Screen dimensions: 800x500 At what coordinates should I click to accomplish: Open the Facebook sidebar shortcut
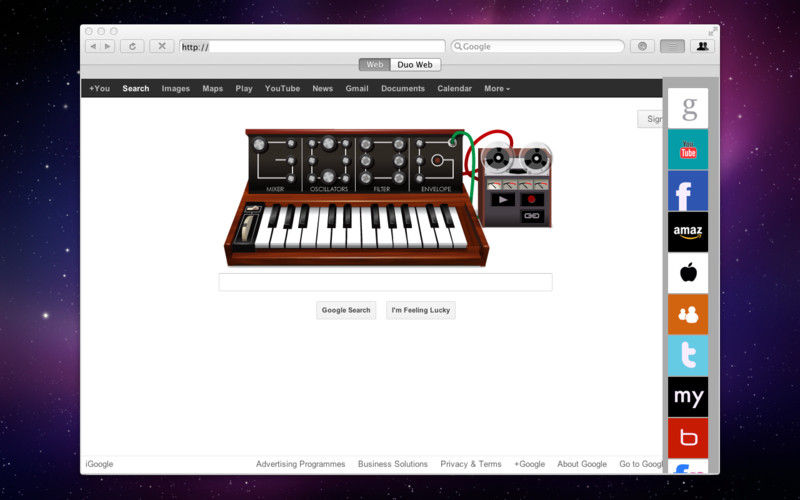[688, 191]
